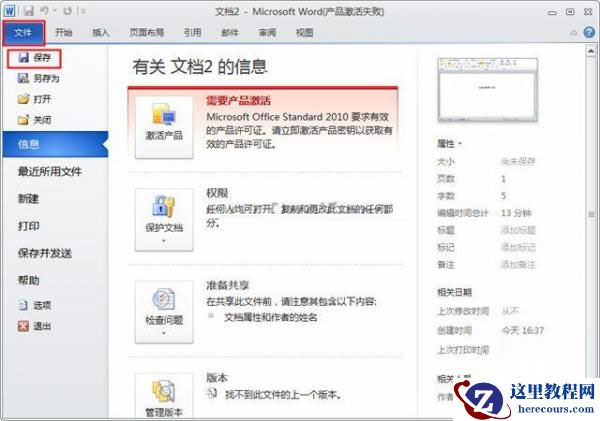Click 退出 in the file menu

[x=34, y=326]
